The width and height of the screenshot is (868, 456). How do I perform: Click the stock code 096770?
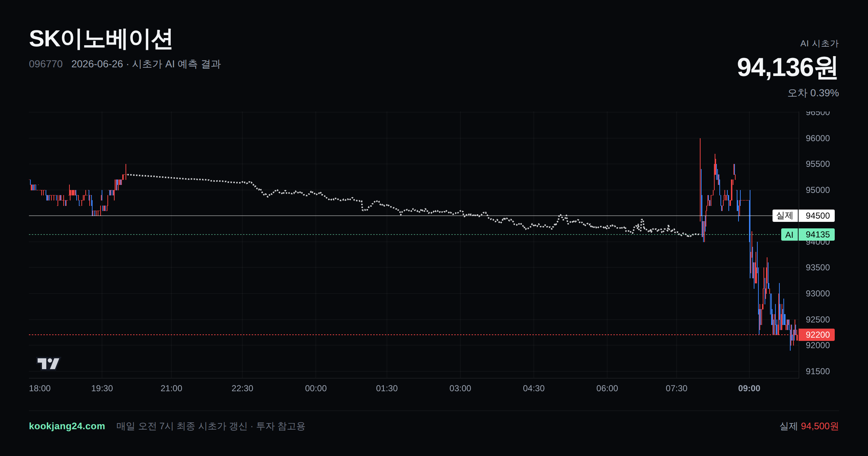point(46,64)
